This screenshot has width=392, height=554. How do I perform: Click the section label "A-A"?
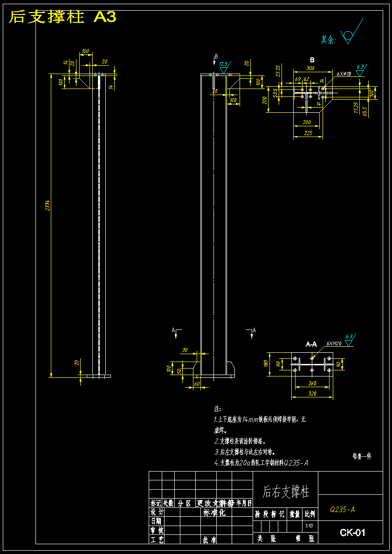click(x=311, y=344)
